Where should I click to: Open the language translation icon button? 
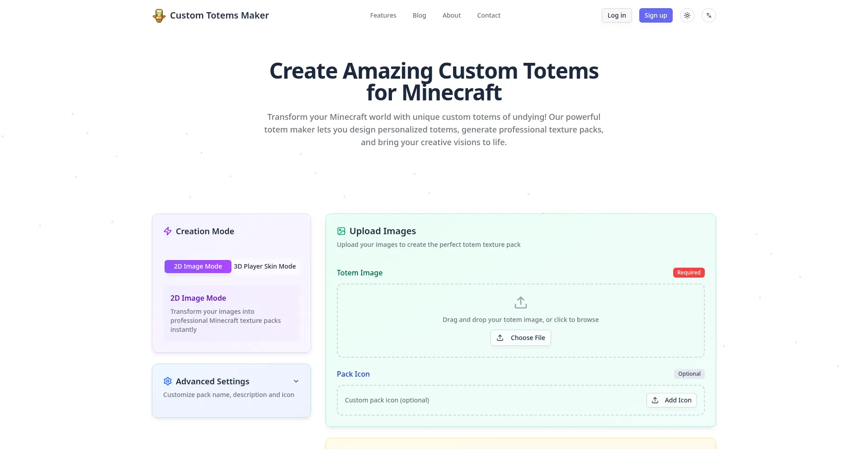pos(709,15)
